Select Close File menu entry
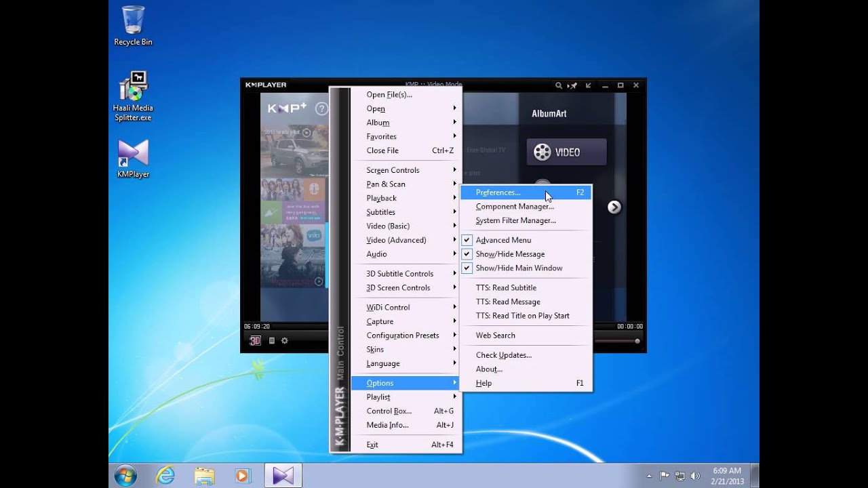868x488 pixels. [406, 150]
